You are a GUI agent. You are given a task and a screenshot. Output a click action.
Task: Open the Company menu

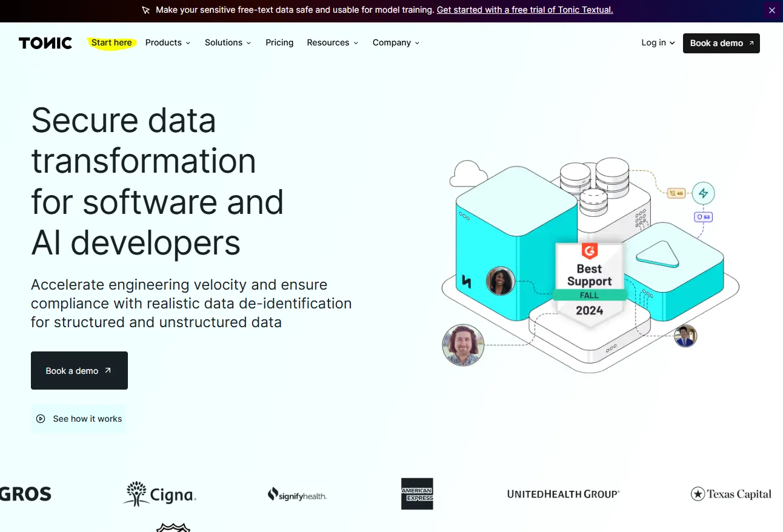(395, 42)
